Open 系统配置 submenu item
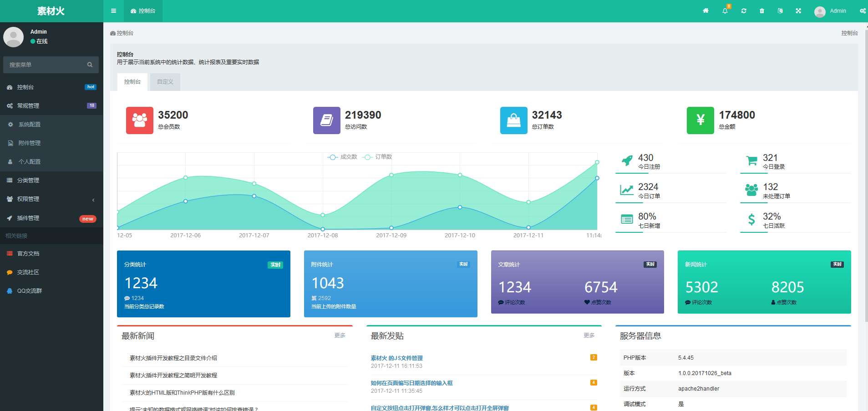This screenshot has width=868, height=411. pos(51,124)
